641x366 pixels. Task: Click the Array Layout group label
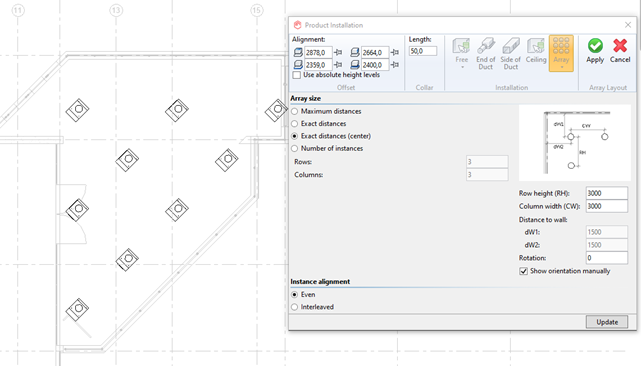click(608, 88)
